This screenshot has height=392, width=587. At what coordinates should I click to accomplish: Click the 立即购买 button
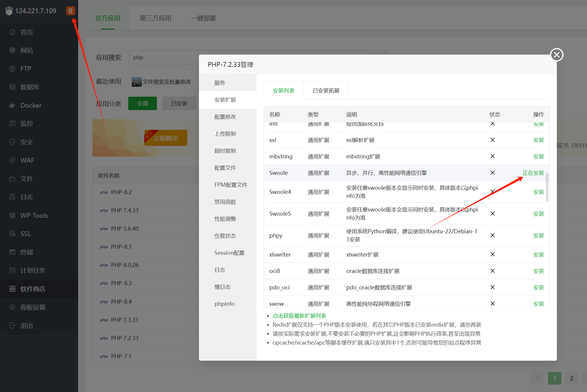click(166, 138)
